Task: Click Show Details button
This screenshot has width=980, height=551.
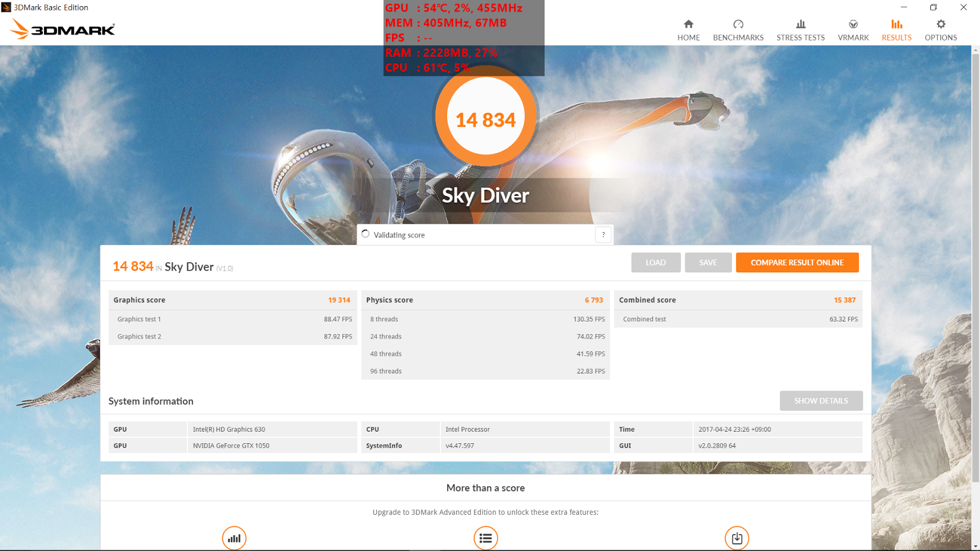Action: pyautogui.click(x=821, y=401)
